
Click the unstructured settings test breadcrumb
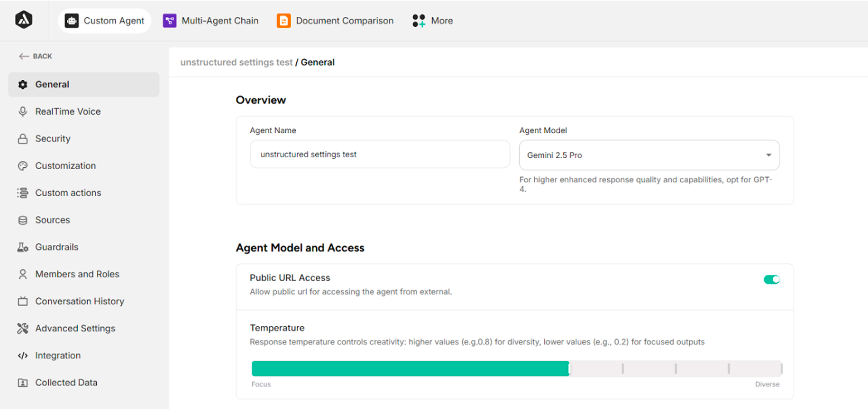(x=236, y=62)
